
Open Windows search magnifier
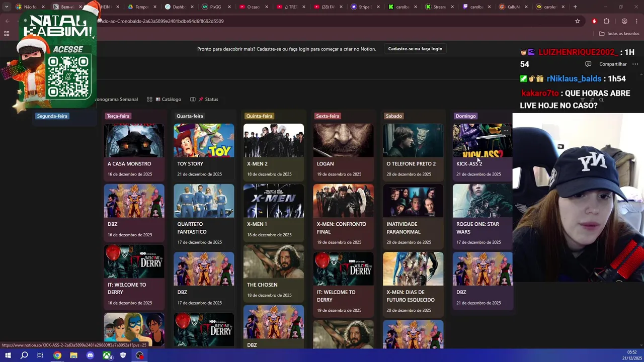[24, 355]
